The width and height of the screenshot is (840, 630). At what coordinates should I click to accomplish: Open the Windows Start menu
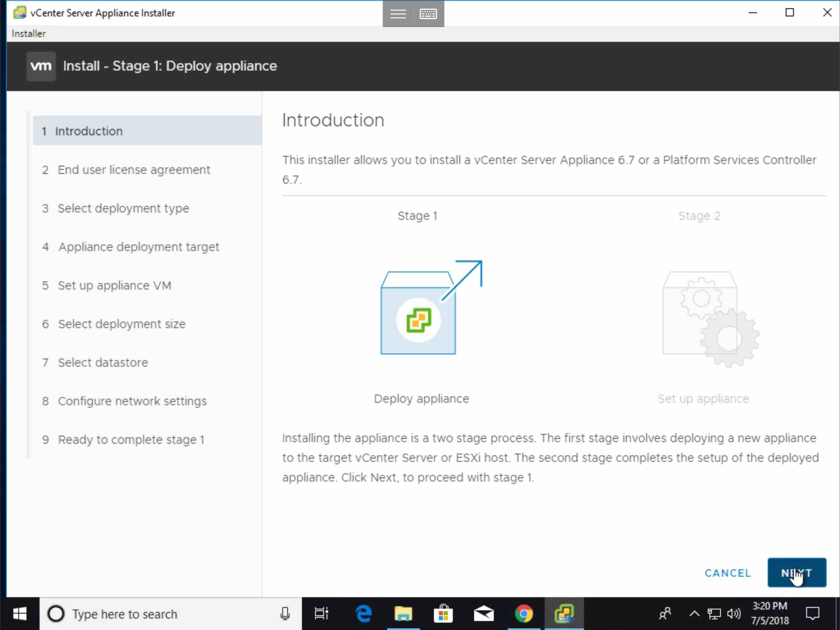click(20, 613)
